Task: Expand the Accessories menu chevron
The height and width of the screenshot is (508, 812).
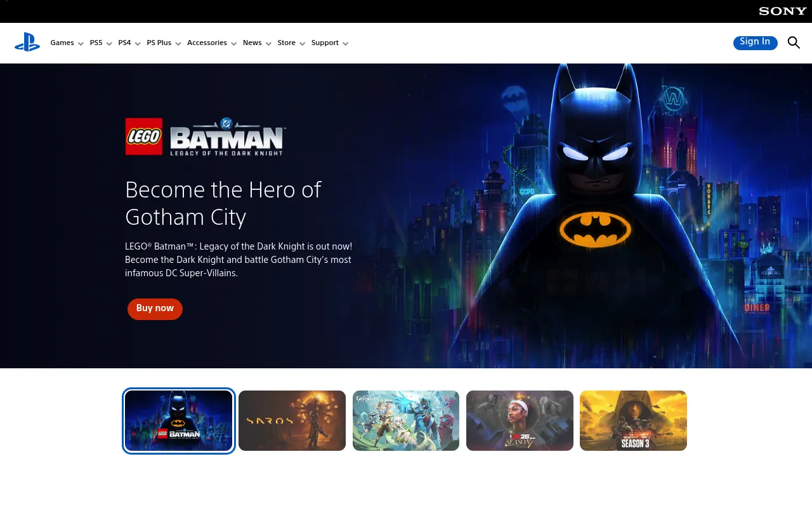Action: click(234, 44)
